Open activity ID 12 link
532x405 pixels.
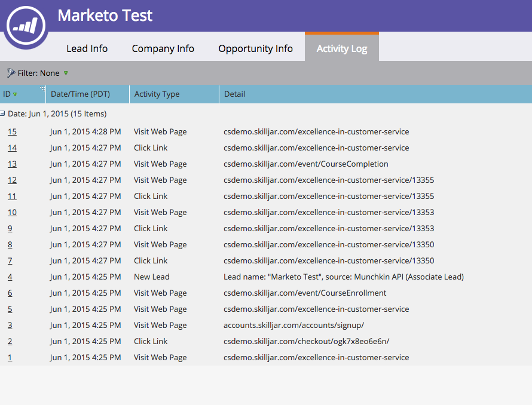[12, 180]
